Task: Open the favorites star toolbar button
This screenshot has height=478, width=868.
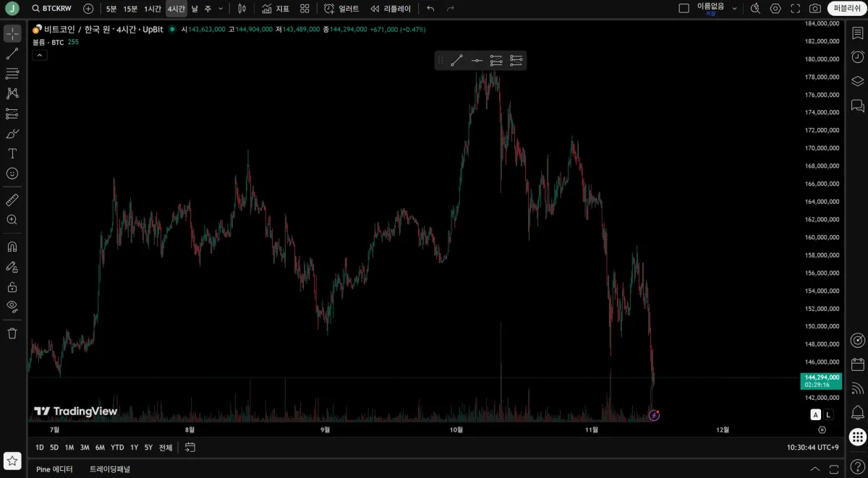Action: click(12, 461)
